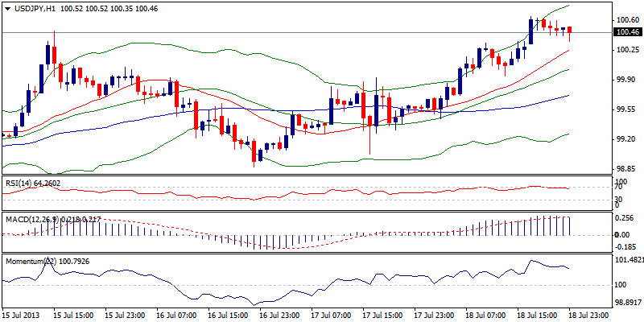Click the 15 Jul 2013 date label
Viewport: 644px width, 322px height.
coord(21,313)
